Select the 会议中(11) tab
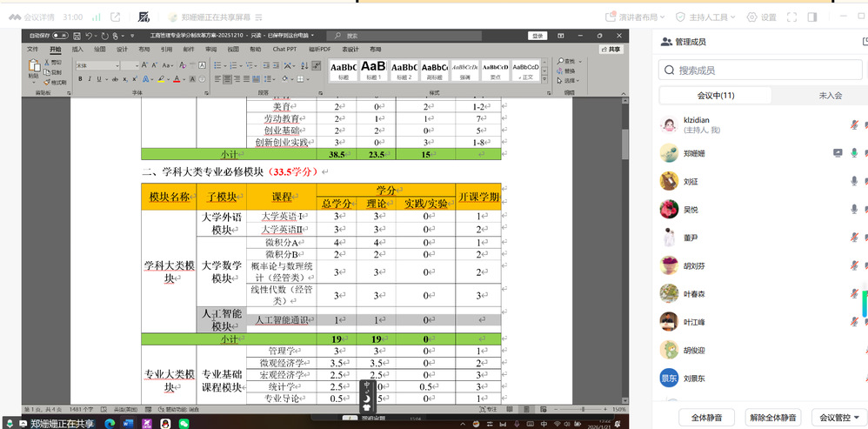 (x=715, y=95)
